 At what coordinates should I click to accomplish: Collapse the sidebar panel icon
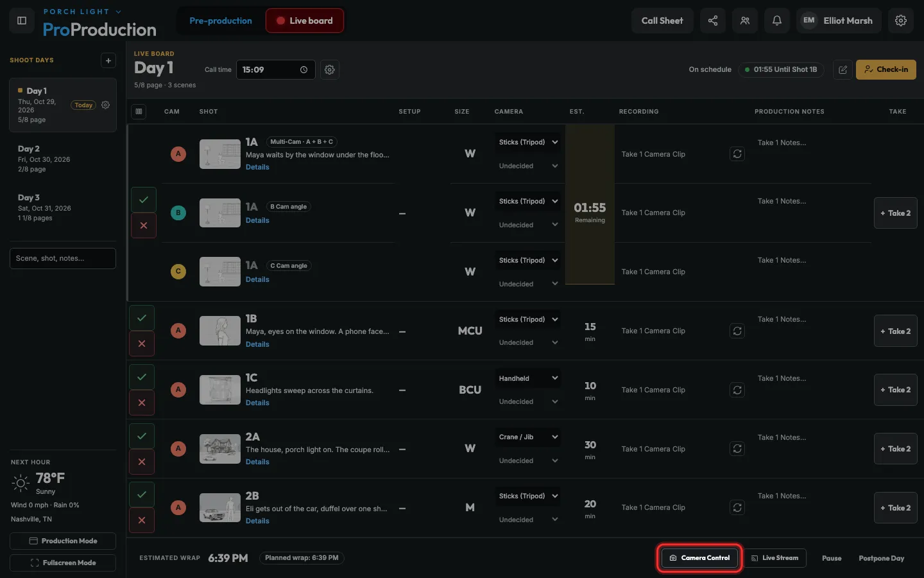[x=22, y=21]
